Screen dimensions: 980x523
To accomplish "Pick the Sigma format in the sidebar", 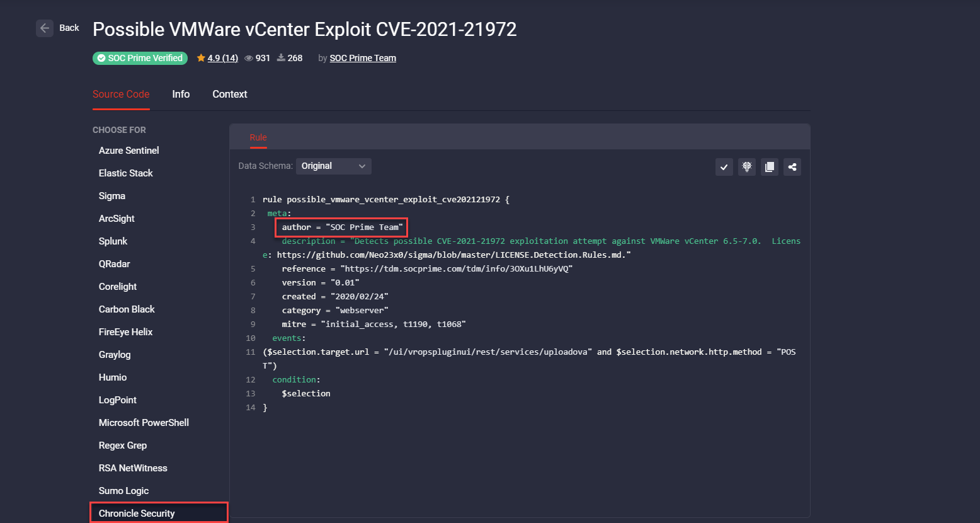I will tap(111, 195).
